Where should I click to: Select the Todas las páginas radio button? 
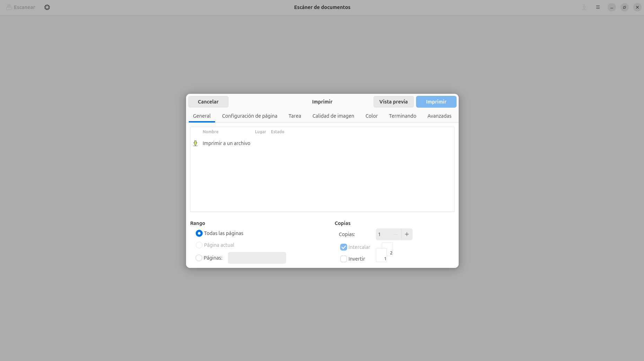(x=199, y=233)
